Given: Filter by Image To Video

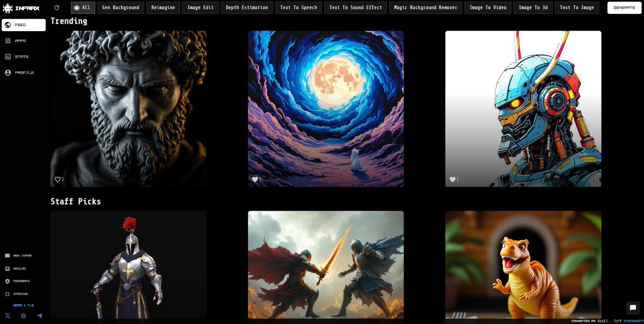Looking at the screenshot, I should click(488, 8).
